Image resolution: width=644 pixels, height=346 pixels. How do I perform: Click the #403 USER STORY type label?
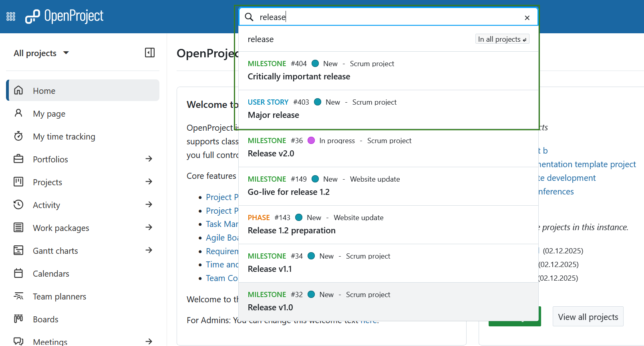(x=268, y=102)
